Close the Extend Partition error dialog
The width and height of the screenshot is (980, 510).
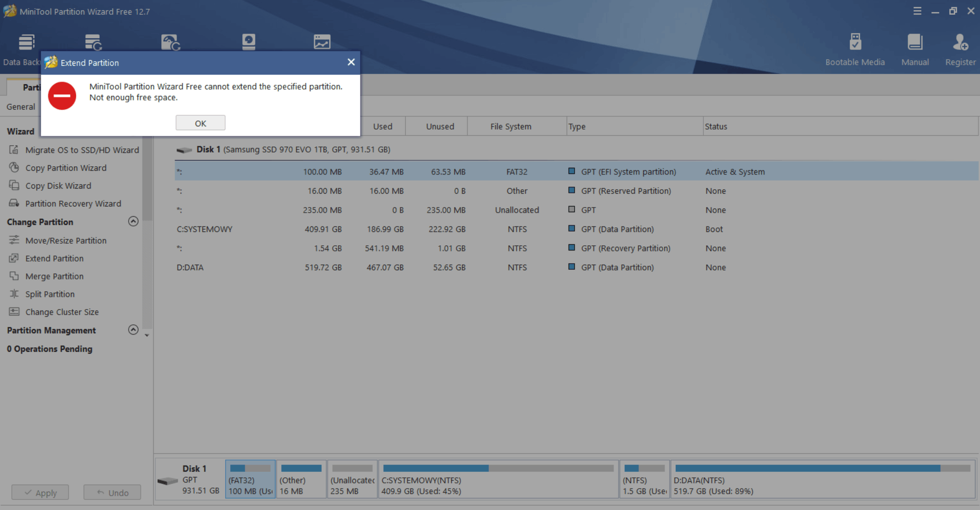(x=351, y=62)
